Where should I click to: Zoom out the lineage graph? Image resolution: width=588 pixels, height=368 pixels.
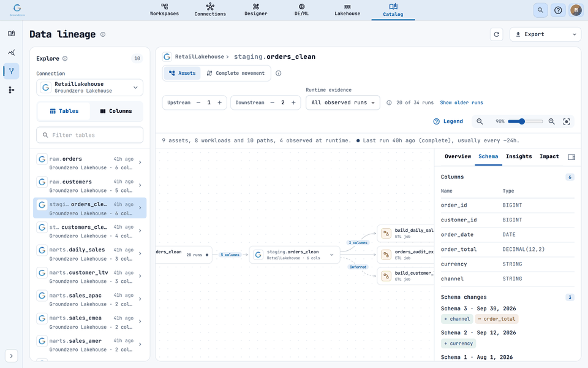point(480,121)
